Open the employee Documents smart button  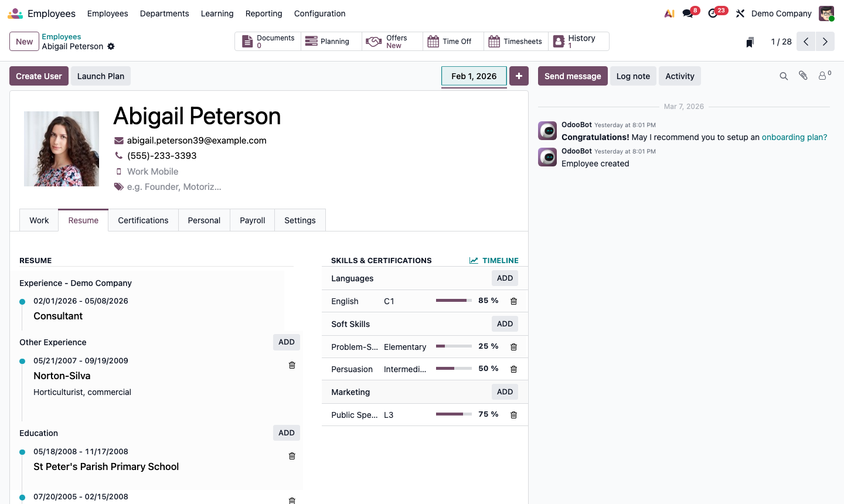[268, 41]
